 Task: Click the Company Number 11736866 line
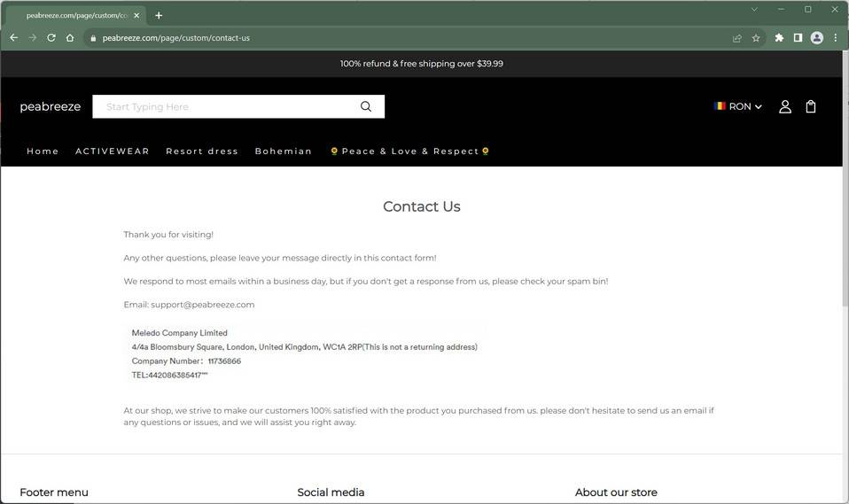click(x=186, y=361)
